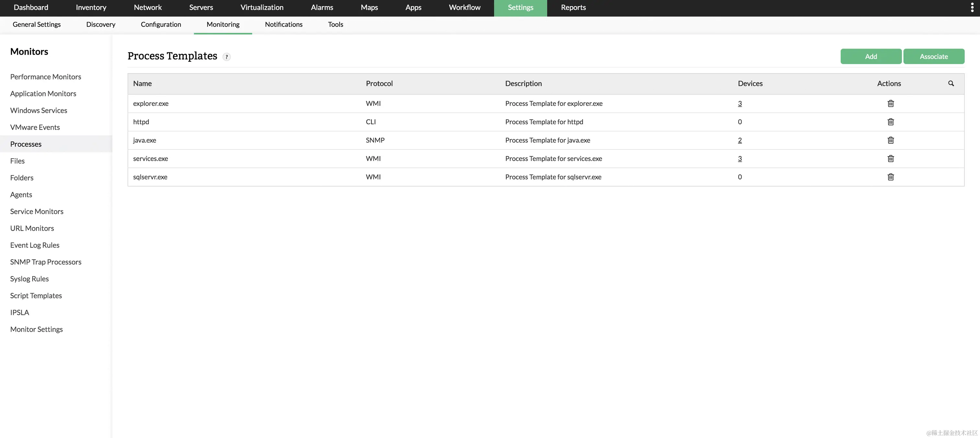
Task: Open VMware Events in sidebar
Action: (x=35, y=127)
